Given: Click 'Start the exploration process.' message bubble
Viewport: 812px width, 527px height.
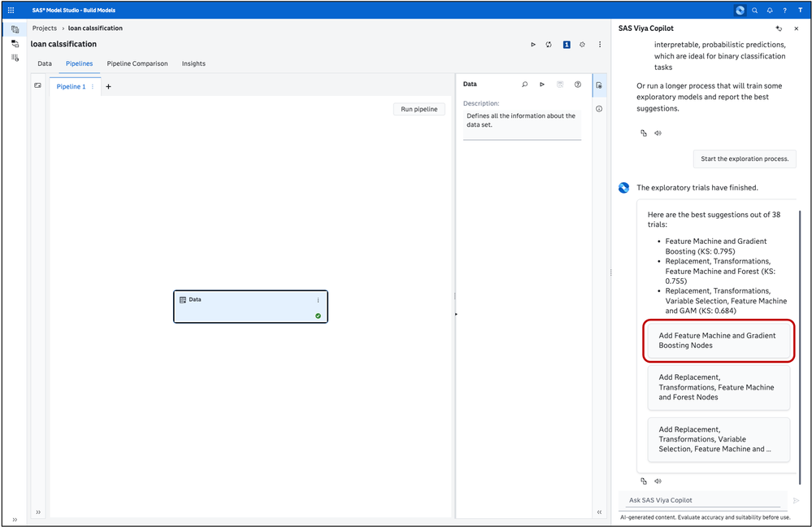Looking at the screenshot, I should tap(745, 159).
